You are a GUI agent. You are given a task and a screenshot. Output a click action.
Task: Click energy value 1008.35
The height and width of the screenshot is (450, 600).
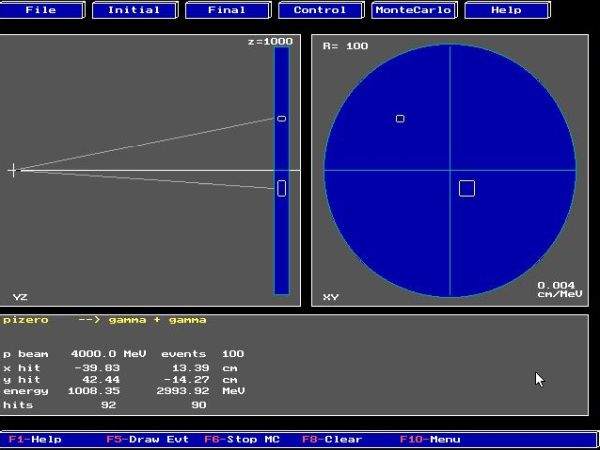pos(94,391)
